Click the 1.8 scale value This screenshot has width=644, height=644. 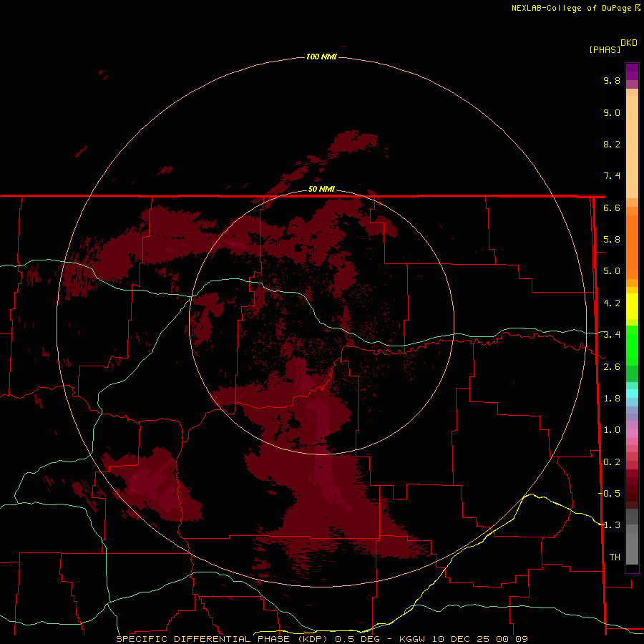(612, 399)
